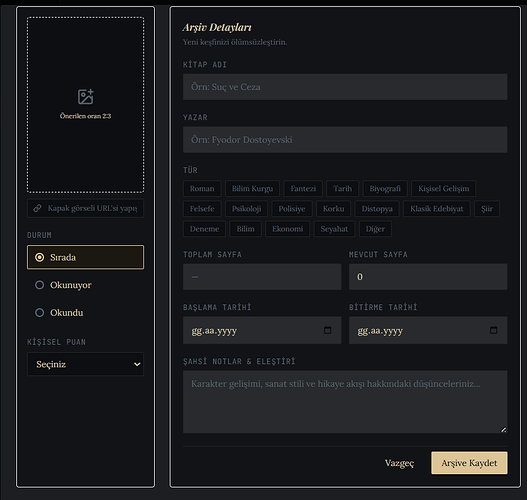Focus the Kitap Adı input field
Viewport: 527px width, 500px height.
(345, 87)
